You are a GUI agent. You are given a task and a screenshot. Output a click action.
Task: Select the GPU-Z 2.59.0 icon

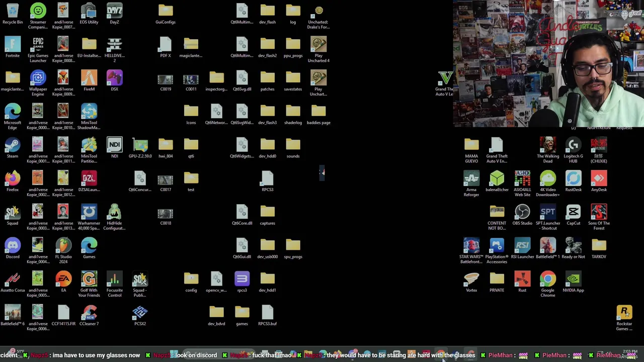coord(140,148)
